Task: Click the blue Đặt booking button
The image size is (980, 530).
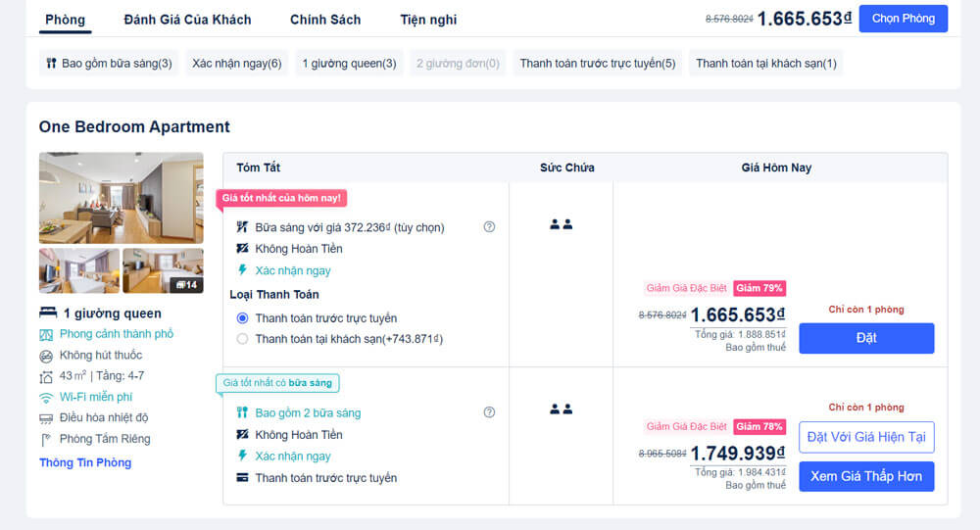Action: tap(867, 338)
